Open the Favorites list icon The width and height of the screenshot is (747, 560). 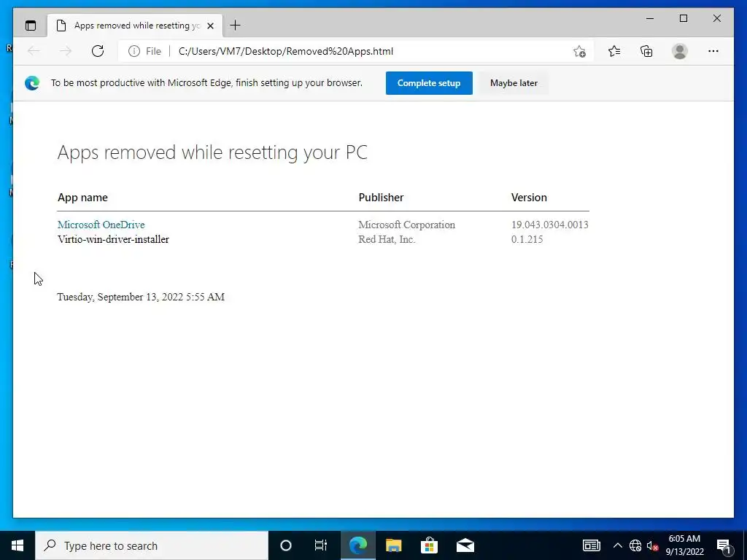click(x=614, y=51)
